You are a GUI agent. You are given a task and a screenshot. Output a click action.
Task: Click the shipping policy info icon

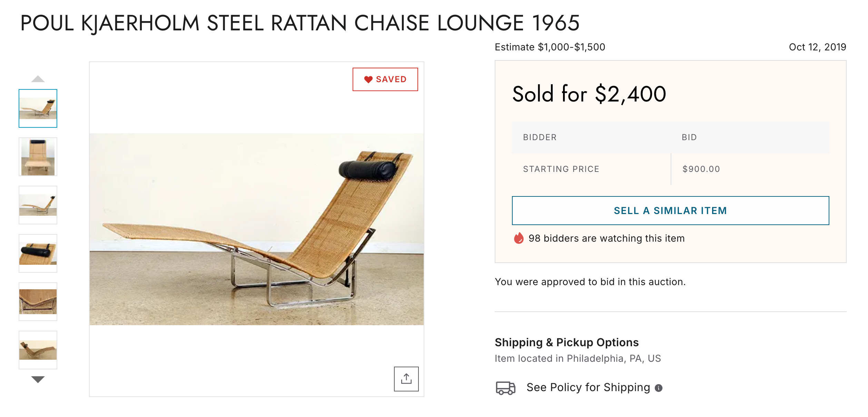[x=659, y=388]
